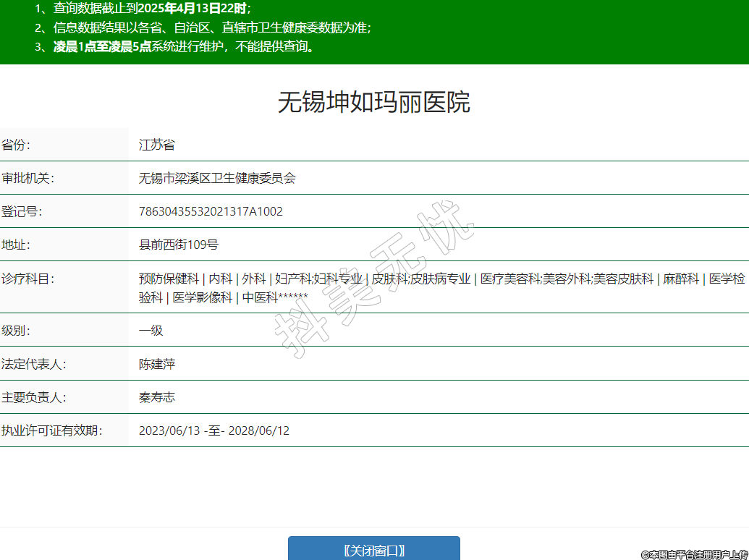This screenshot has height=560, width=749.
Task: Click the address value 县前西街109号
Action: [x=178, y=245]
